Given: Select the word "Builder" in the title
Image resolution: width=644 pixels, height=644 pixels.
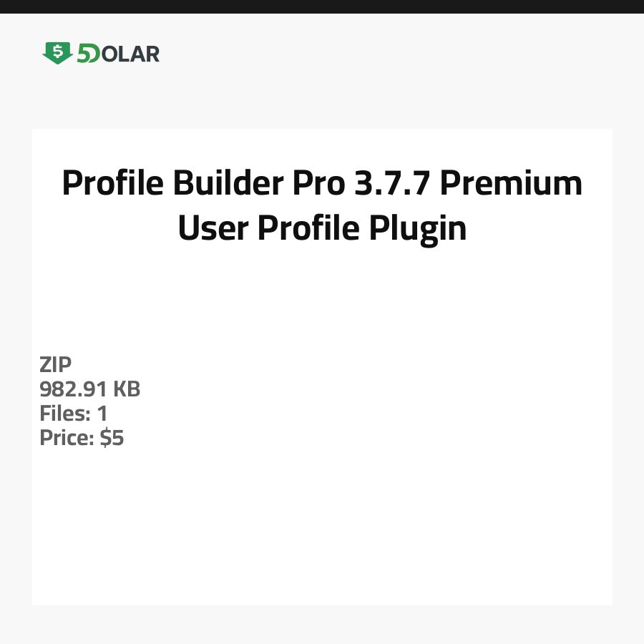Looking at the screenshot, I should (x=217, y=184).
